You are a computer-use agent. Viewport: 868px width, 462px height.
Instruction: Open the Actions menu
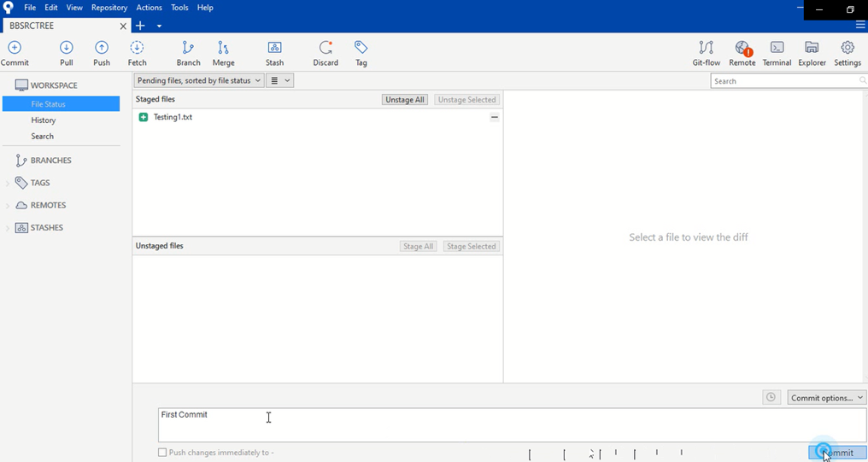(x=149, y=8)
